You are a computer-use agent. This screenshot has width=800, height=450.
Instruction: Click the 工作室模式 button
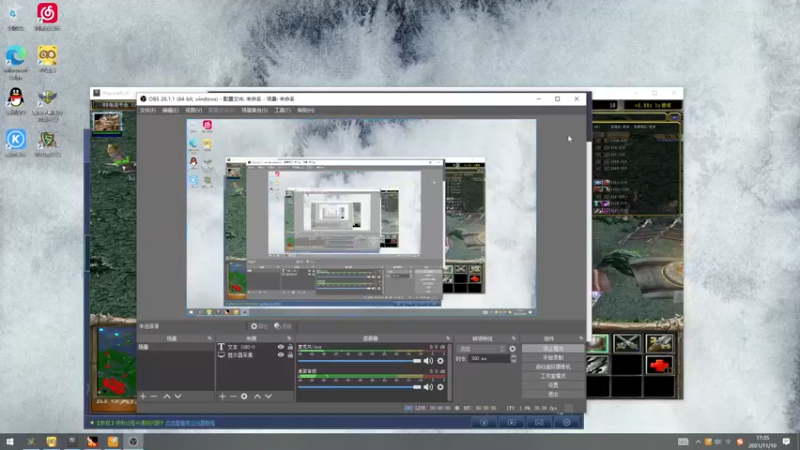[553, 376]
